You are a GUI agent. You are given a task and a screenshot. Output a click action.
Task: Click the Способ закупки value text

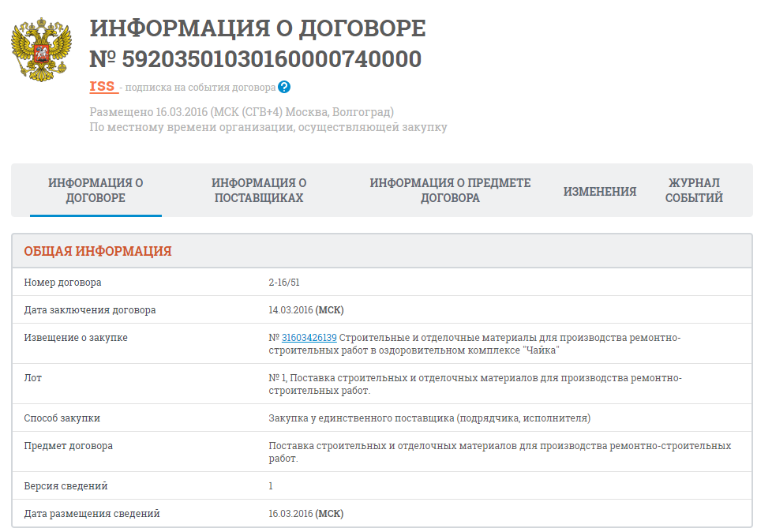point(429,418)
